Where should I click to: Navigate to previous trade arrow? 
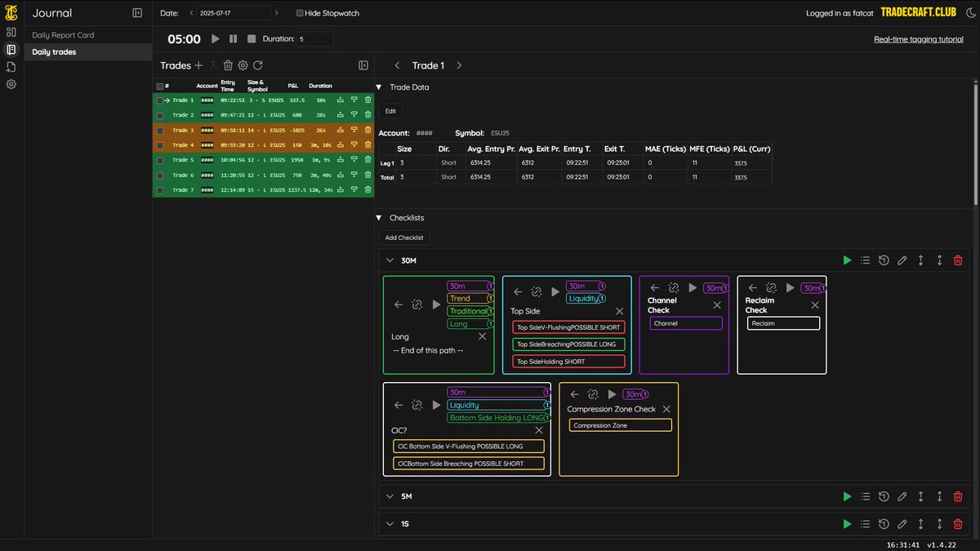pos(397,65)
